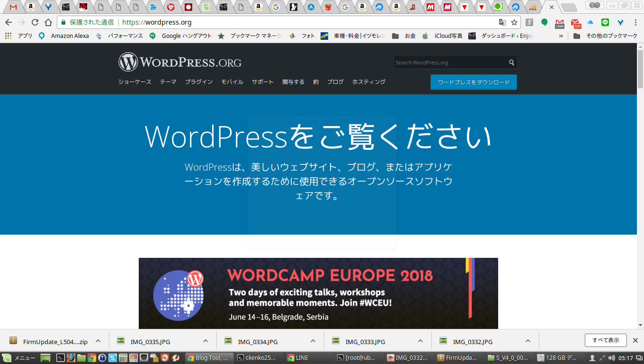Launch the calculator from panel

coord(123,358)
